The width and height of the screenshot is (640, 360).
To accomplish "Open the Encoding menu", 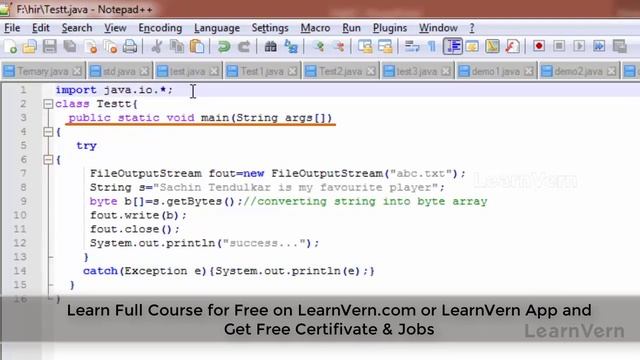I will [160, 28].
